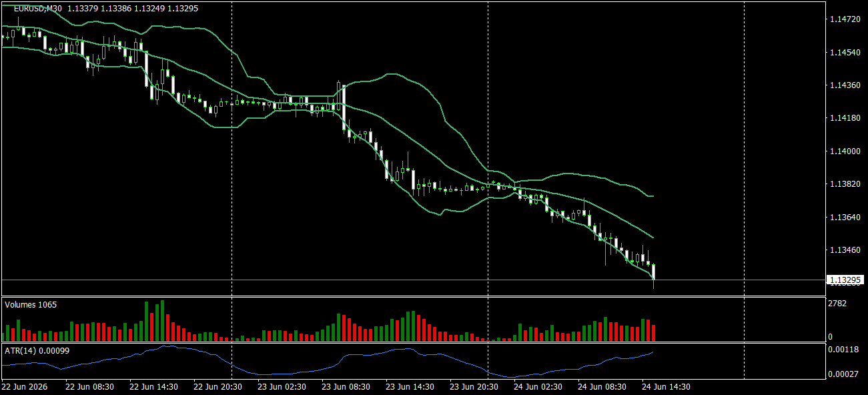Click the EURUSD,M30 chart title text
This screenshot has height=395, width=868.
(39, 9)
